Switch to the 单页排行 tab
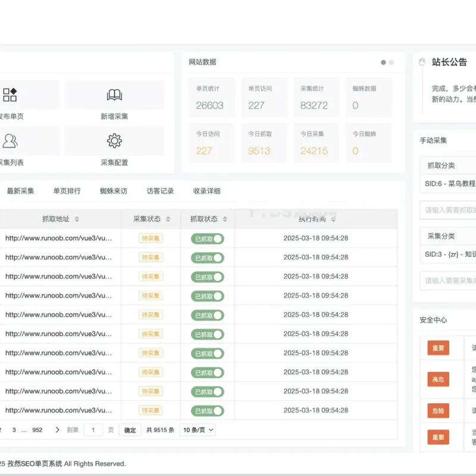The height and width of the screenshot is (476, 476). [x=67, y=191]
